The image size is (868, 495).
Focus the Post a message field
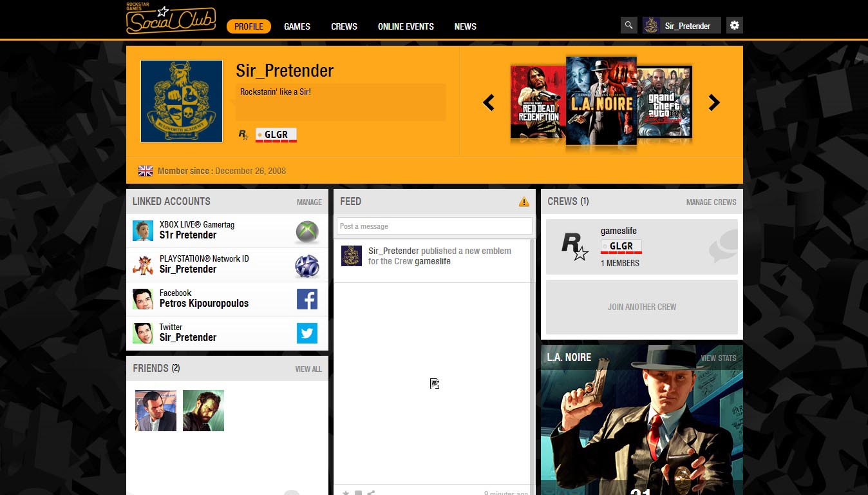(435, 226)
